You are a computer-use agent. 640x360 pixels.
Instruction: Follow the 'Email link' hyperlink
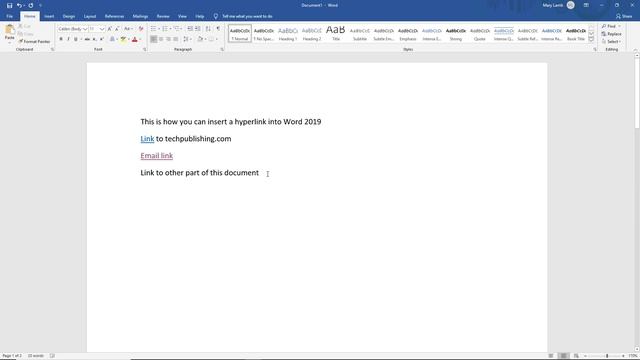point(157,156)
